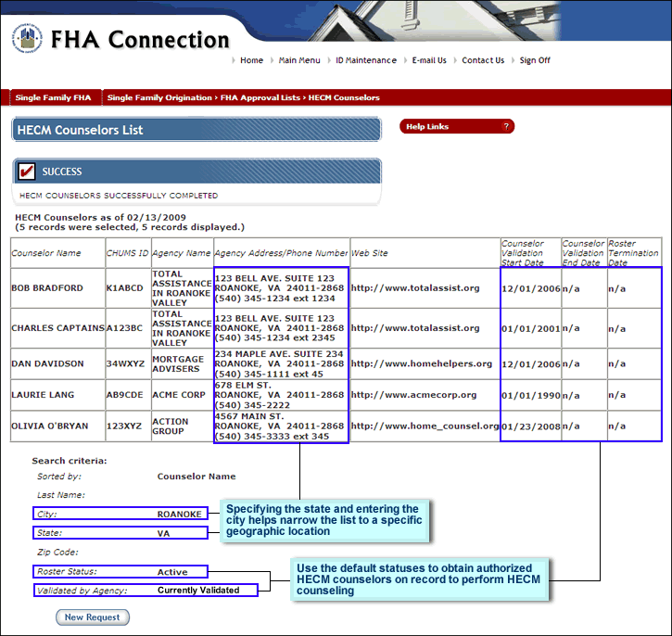This screenshot has height=636, width=672.
Task: Open the Contact Us page
Action: tap(483, 60)
